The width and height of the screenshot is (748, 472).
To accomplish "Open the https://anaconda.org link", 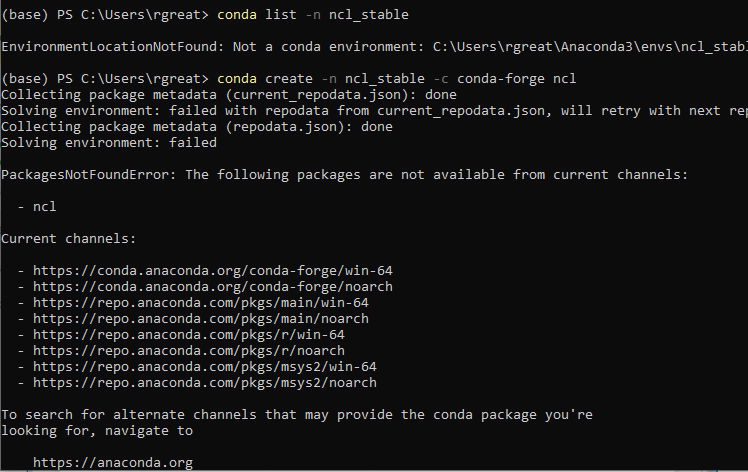I will [x=112, y=462].
